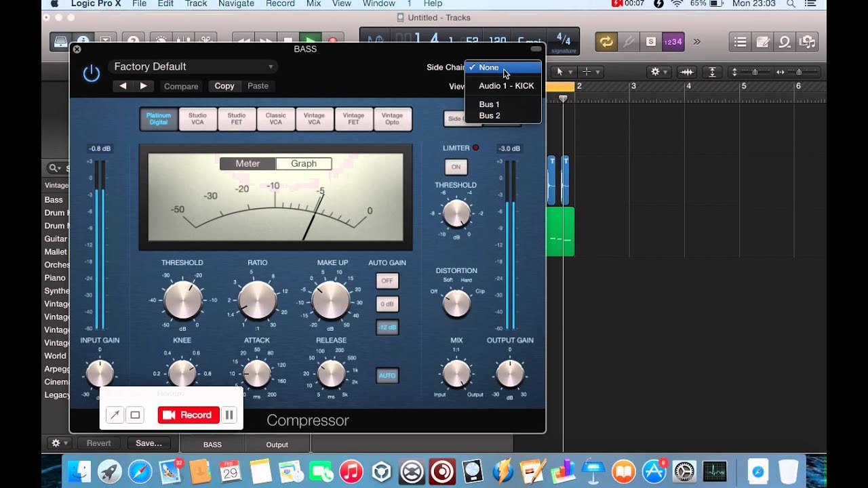Open the gear settings menu in the Tracks area
The image size is (868, 488).
(658, 72)
